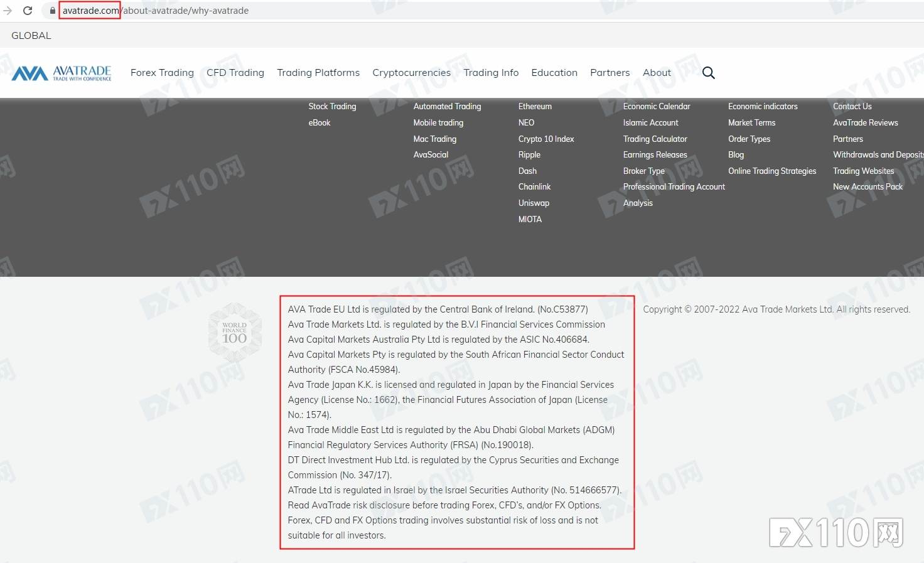Viewport: 924px width, 563px height.
Task: Open Uniswap link
Action: pos(534,203)
